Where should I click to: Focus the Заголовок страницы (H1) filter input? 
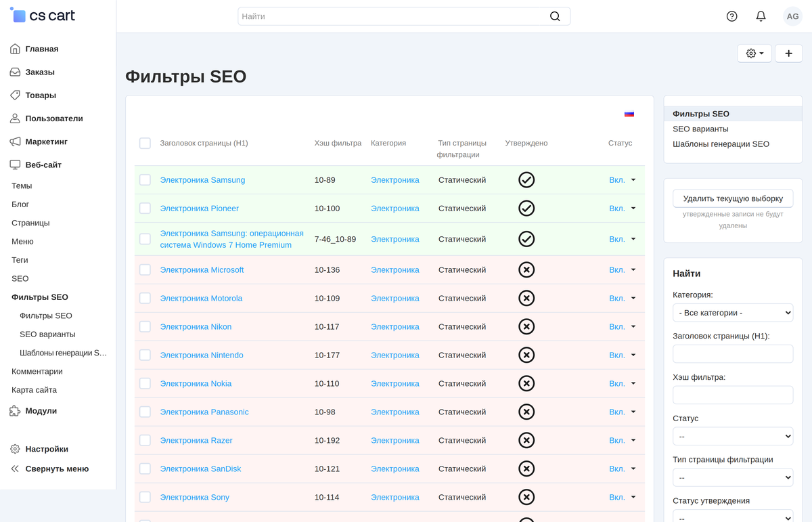(733, 354)
